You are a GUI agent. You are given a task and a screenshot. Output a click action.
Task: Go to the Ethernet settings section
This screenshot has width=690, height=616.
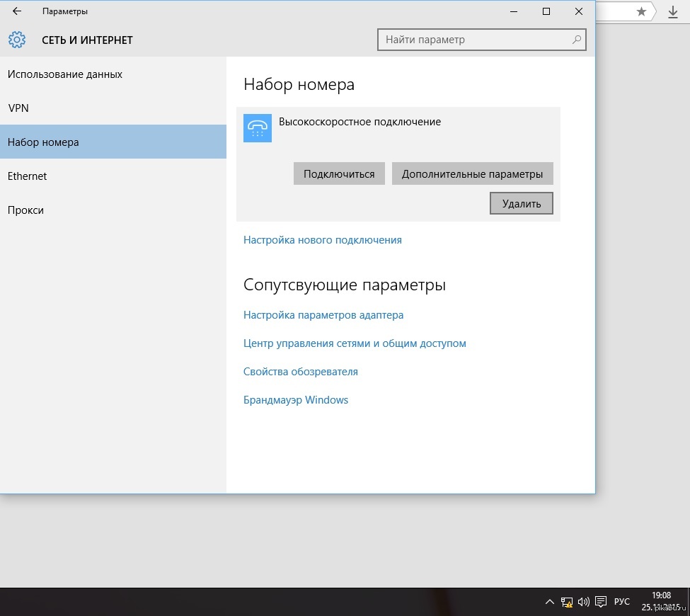pyautogui.click(x=27, y=176)
